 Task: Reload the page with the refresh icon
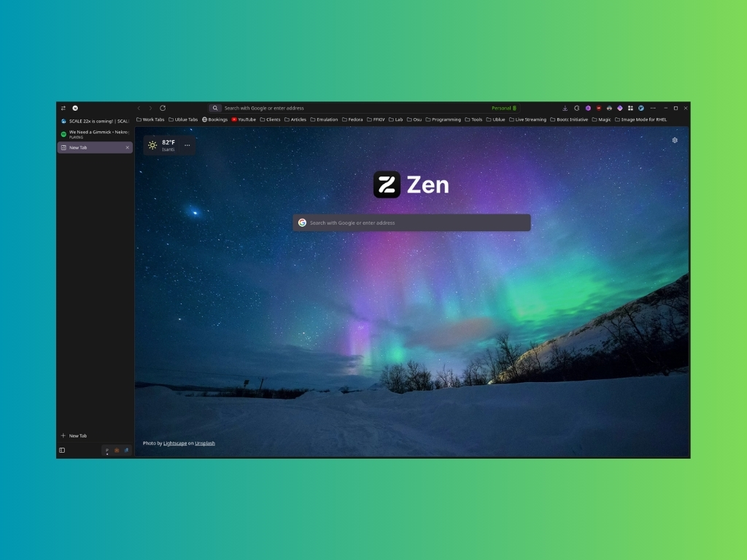click(x=163, y=108)
